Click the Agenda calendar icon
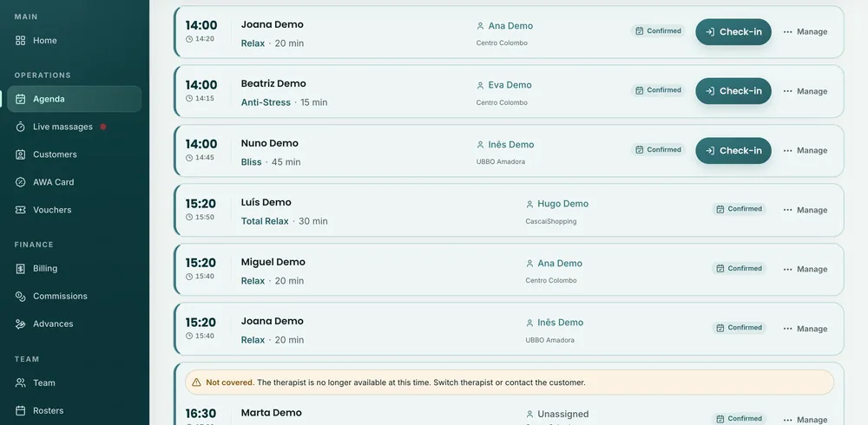 click(21, 99)
